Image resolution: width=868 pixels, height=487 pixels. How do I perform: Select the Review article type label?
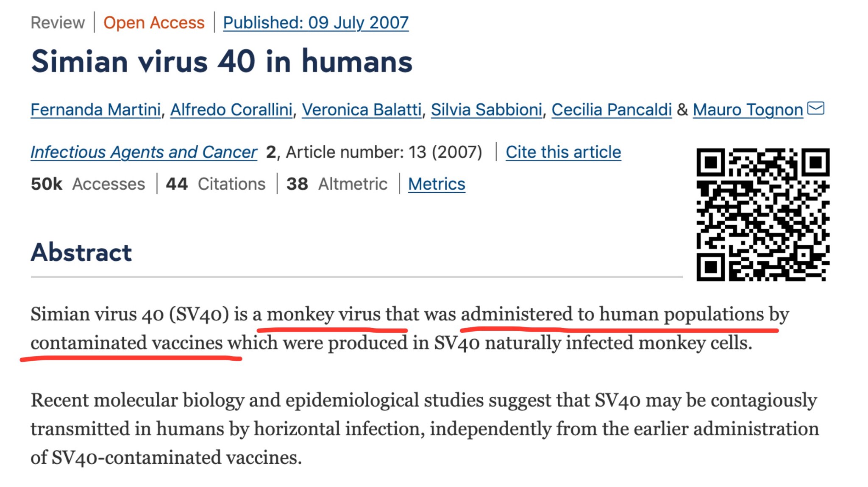pos(58,22)
